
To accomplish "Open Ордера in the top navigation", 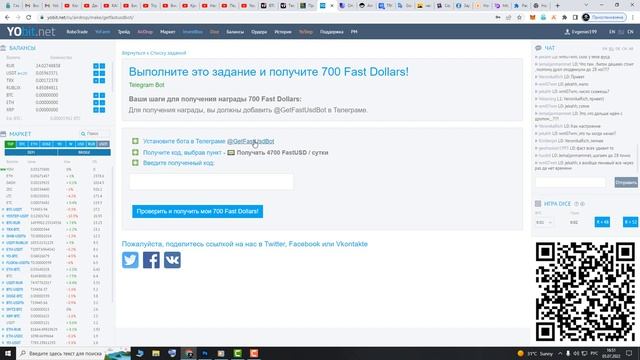I will point(259,32).
